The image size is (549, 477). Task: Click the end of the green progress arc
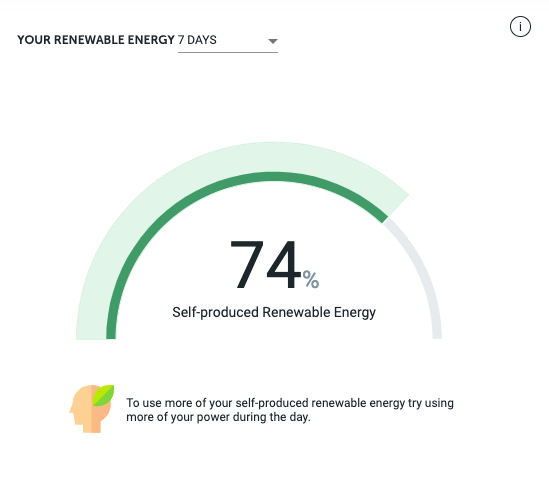(x=384, y=219)
